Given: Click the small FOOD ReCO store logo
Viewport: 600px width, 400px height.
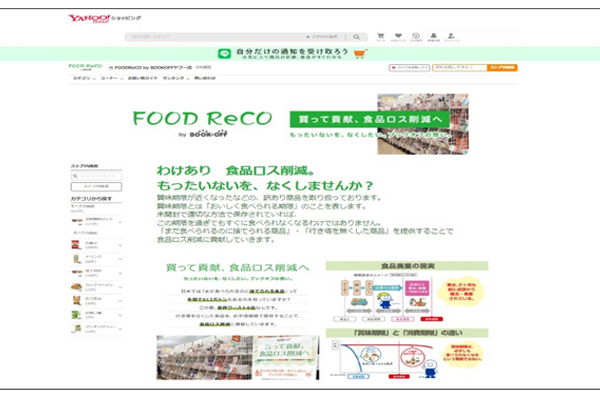Looking at the screenshot, I should coord(85,67).
